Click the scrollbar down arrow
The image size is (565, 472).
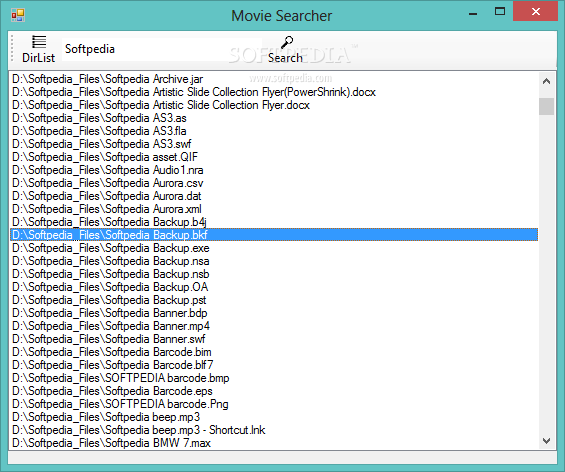546,441
